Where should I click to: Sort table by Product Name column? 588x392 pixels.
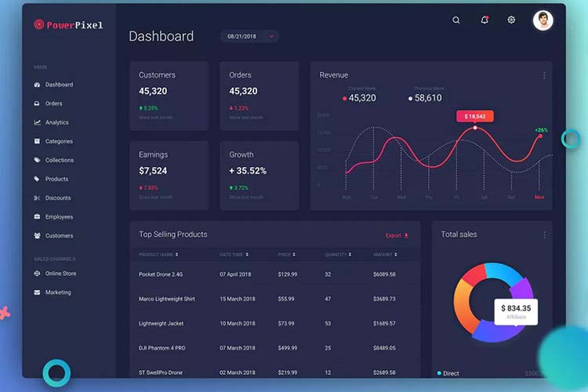[158, 255]
